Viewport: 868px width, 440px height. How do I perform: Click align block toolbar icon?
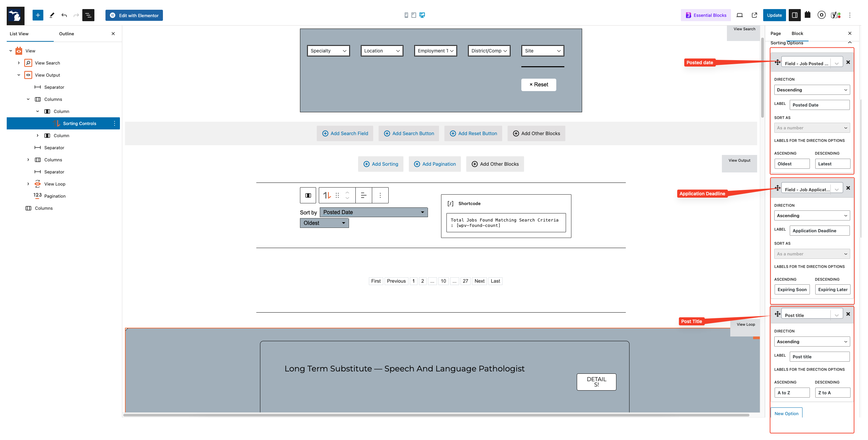(363, 195)
